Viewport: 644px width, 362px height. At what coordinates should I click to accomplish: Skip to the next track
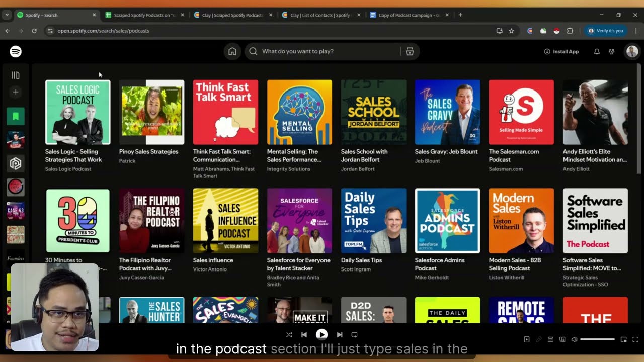[340, 334]
